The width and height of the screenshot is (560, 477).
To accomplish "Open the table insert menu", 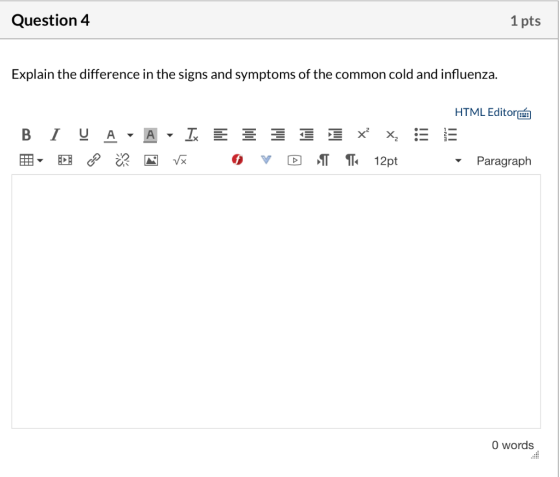I will pyautogui.click(x=31, y=160).
